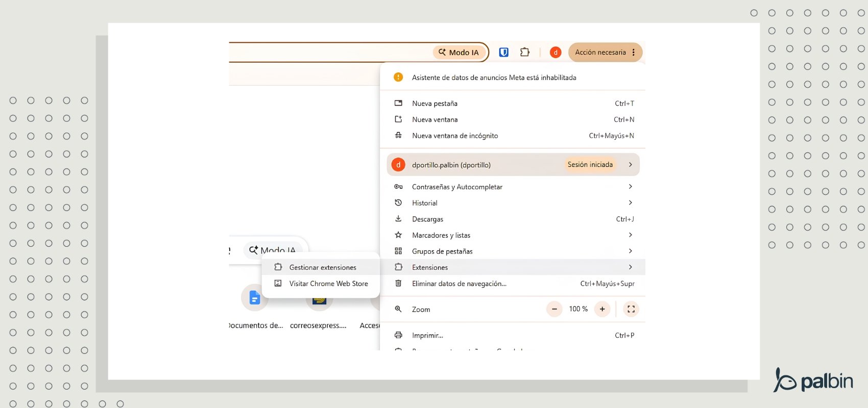Click the 100 % zoom value

[578, 309]
